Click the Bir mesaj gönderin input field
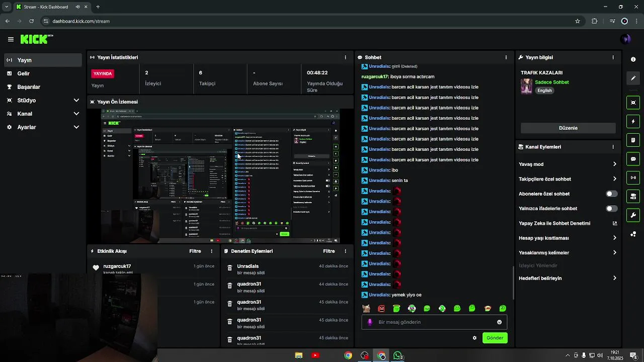Screen dimensions: 644x362 coord(434,322)
